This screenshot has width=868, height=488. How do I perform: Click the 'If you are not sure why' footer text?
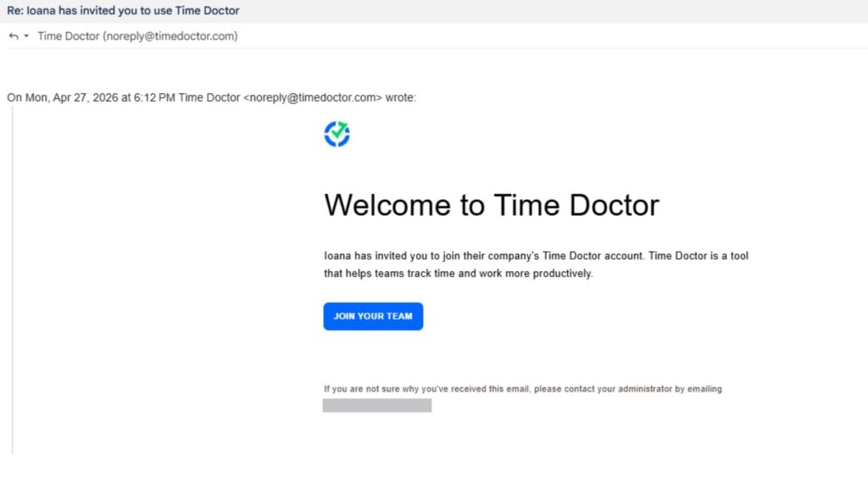522,389
